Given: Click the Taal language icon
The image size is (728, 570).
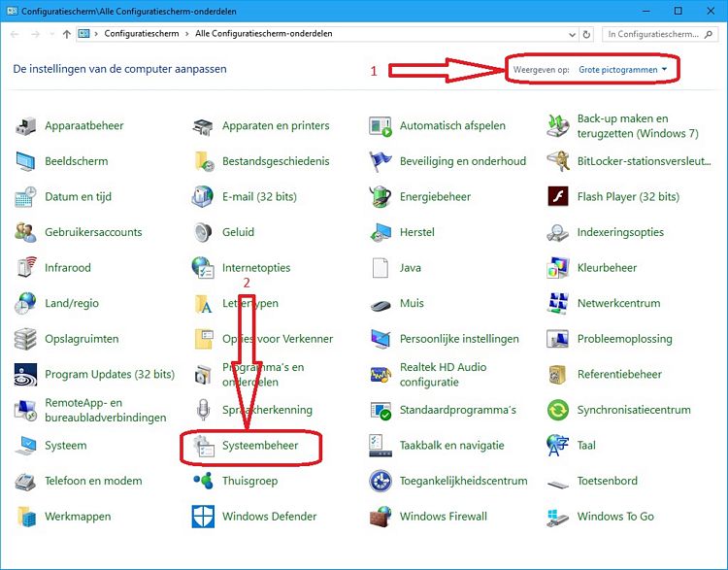Looking at the screenshot, I should [x=557, y=446].
